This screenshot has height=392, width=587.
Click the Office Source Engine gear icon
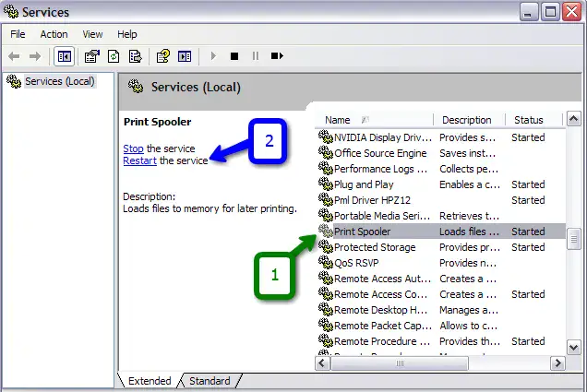click(x=326, y=152)
